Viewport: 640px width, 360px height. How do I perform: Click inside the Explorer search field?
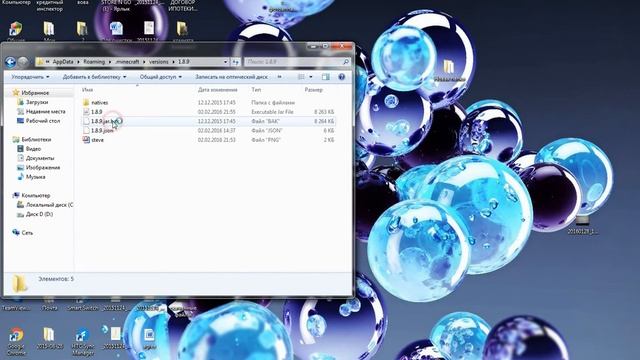(294, 62)
